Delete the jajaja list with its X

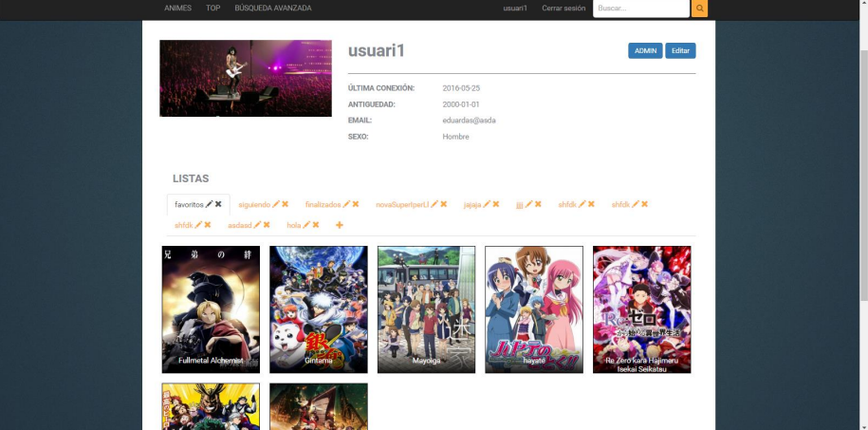(496, 204)
